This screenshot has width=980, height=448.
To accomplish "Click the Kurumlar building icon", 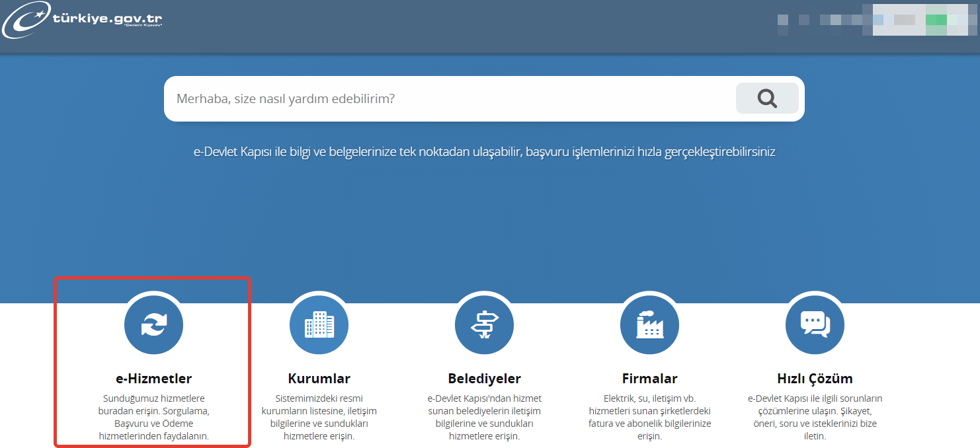I will (x=319, y=324).
